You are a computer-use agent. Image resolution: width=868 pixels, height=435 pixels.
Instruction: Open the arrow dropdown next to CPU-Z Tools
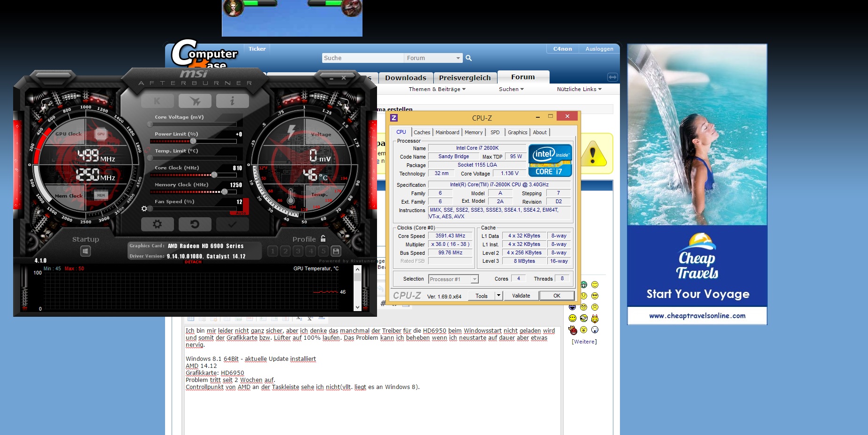click(x=499, y=296)
